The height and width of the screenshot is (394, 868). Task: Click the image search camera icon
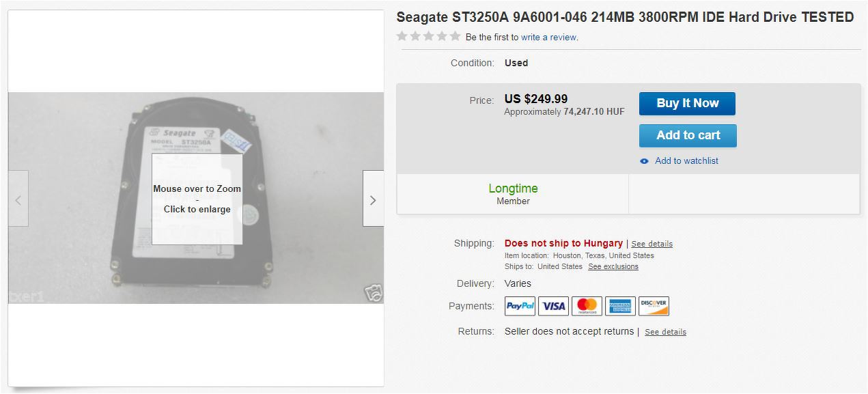tap(373, 293)
